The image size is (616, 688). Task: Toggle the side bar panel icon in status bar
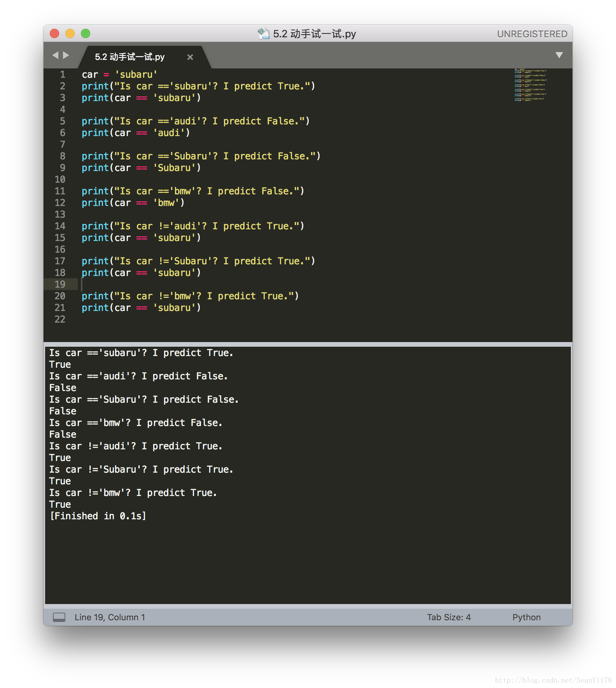click(59, 617)
